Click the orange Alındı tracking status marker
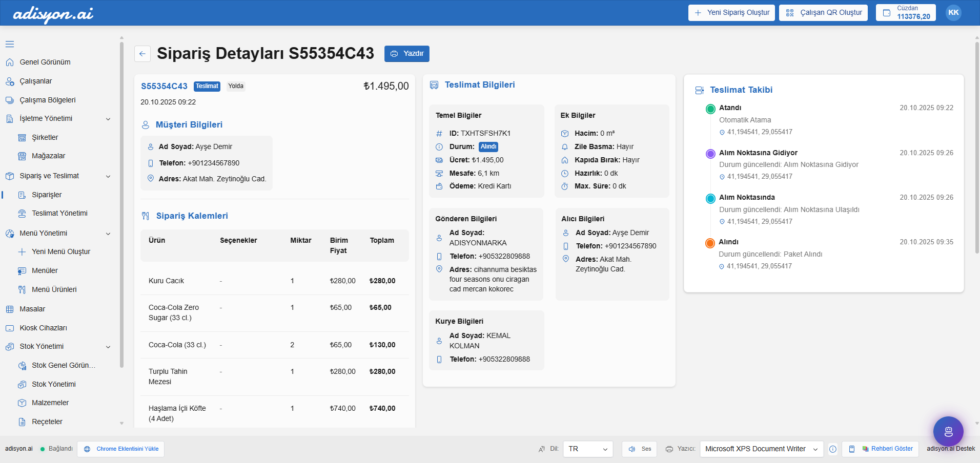The width and height of the screenshot is (980, 463). point(710,243)
